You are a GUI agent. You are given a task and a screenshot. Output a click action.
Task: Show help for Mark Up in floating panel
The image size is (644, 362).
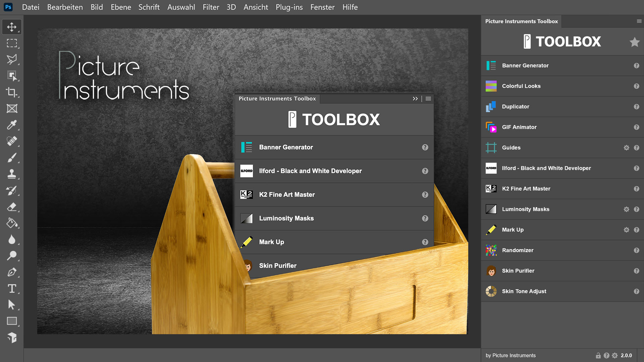(x=425, y=242)
